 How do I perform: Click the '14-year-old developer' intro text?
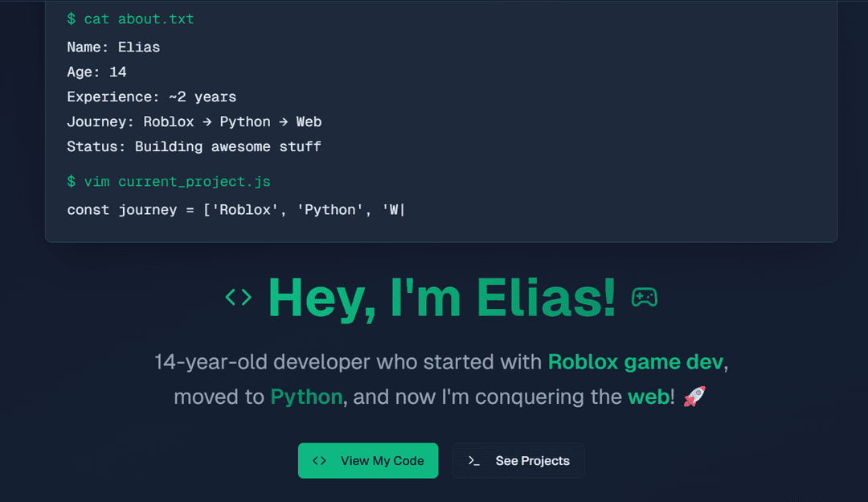point(347,362)
